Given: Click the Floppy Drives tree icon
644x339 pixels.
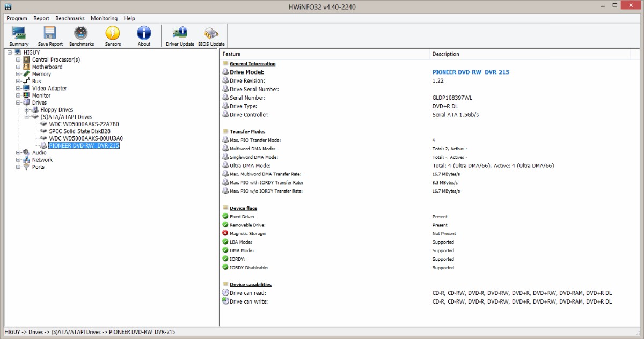Looking at the screenshot, I should [x=35, y=109].
